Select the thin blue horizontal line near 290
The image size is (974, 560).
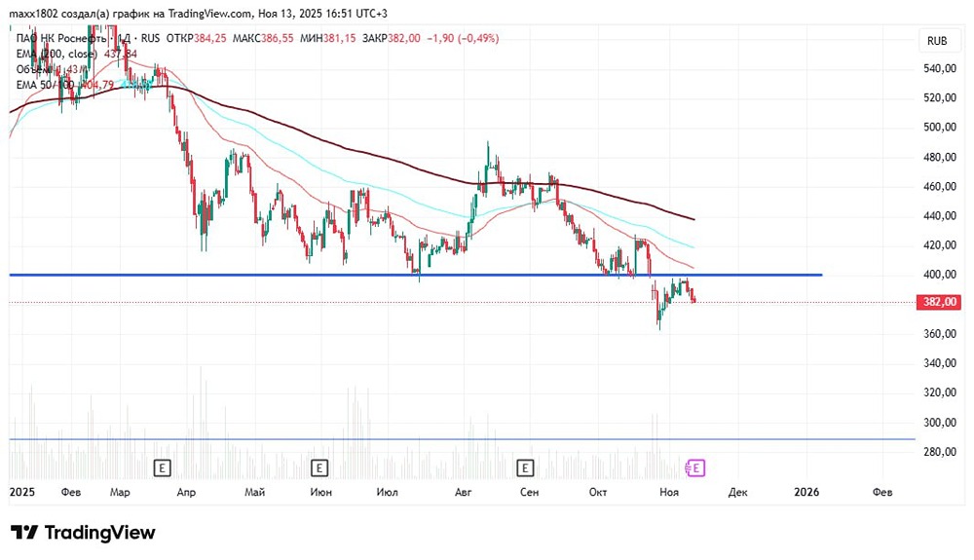coord(462,439)
